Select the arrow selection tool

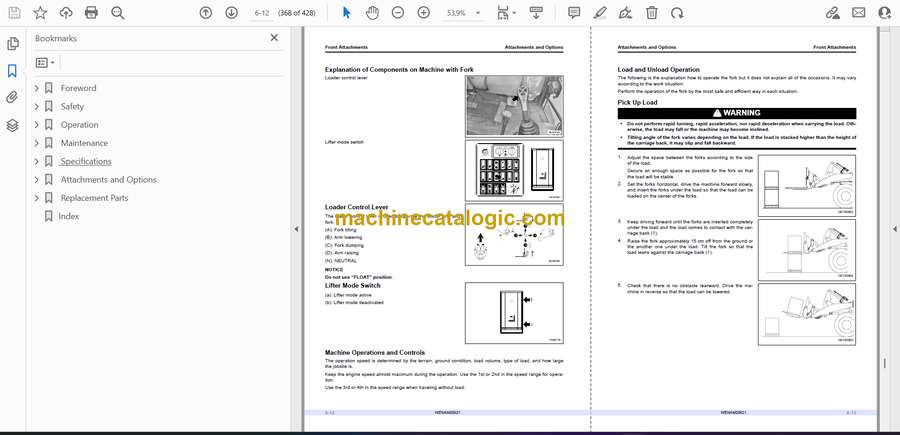[347, 13]
